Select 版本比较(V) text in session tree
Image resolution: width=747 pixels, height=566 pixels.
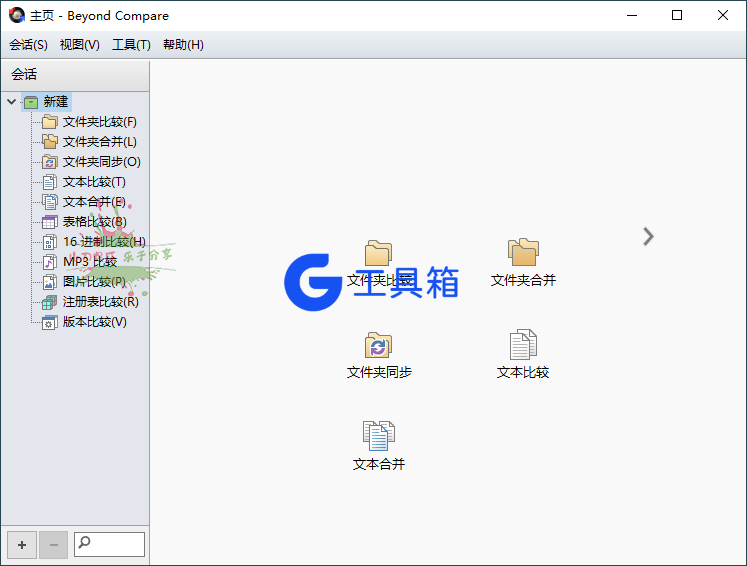(x=95, y=322)
